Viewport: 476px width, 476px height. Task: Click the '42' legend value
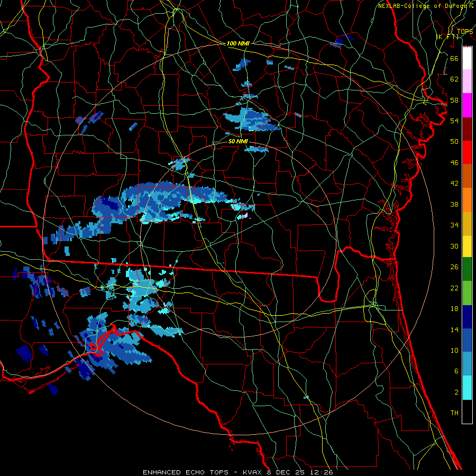point(454,184)
